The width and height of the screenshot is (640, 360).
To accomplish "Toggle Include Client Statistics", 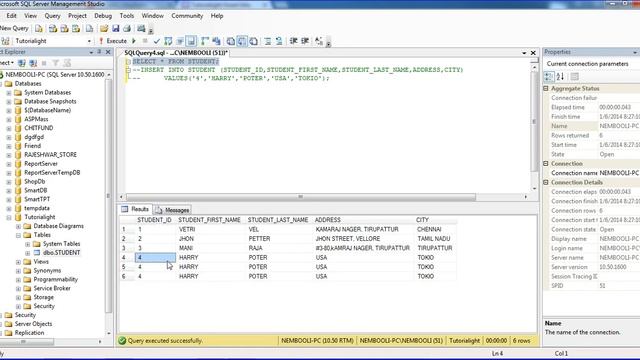I will point(216,41).
